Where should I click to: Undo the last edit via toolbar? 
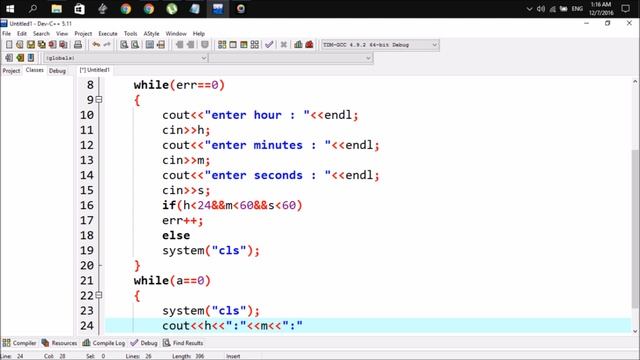pyautogui.click(x=96, y=45)
